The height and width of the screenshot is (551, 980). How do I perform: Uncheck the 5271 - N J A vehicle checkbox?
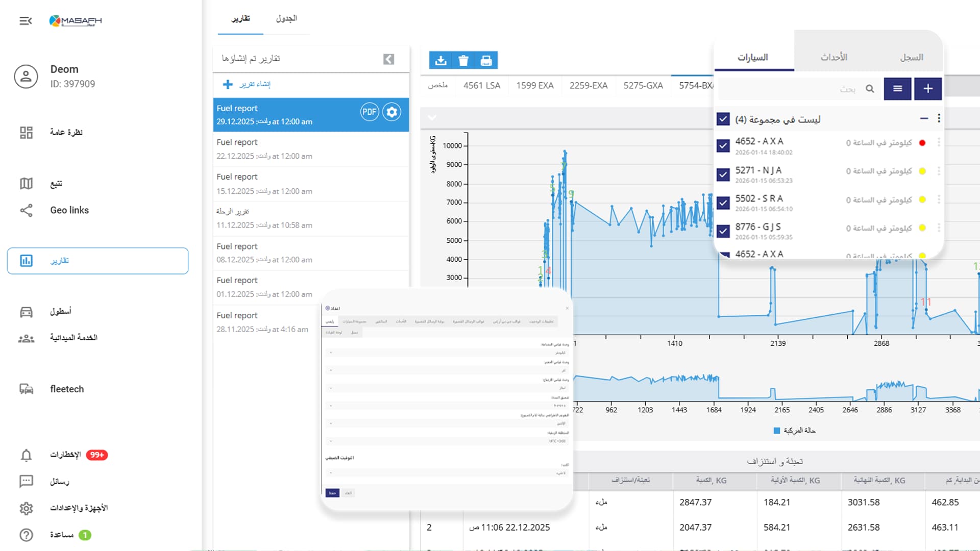723,174
